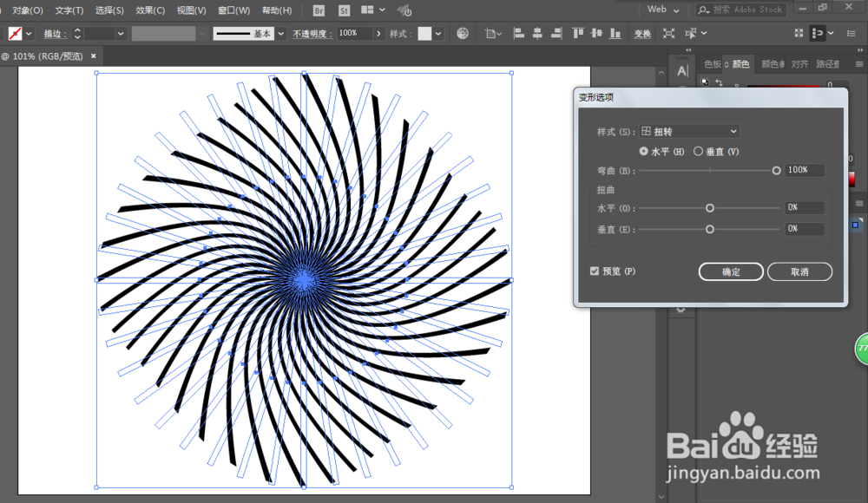Click the 水平 distortion 0% value field
This screenshot has width=868, height=503.
point(805,207)
